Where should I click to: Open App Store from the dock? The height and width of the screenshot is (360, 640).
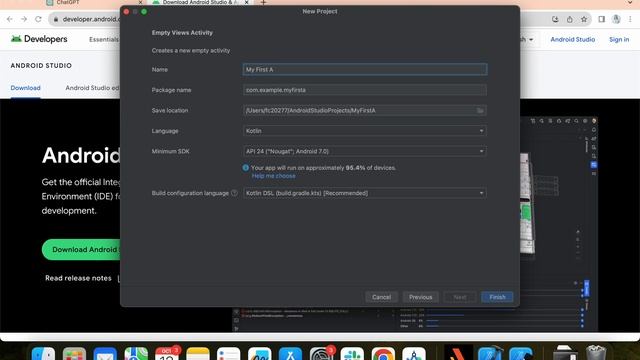(290, 353)
